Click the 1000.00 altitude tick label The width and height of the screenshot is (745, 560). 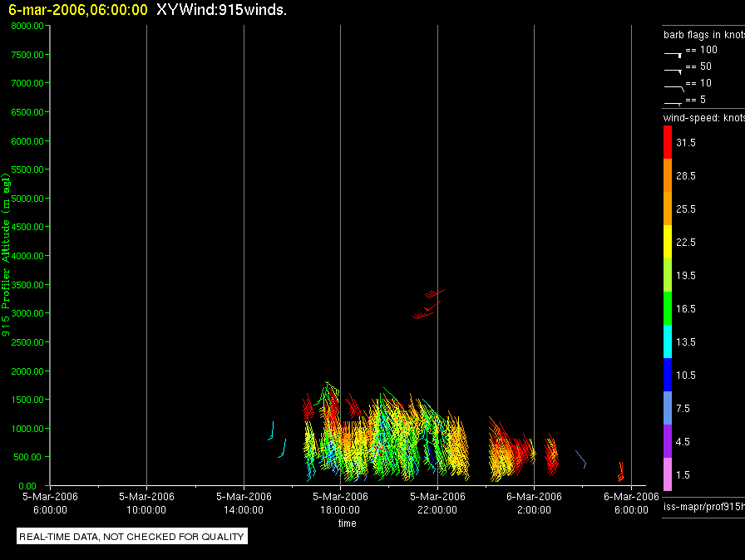pyautogui.click(x=27, y=429)
